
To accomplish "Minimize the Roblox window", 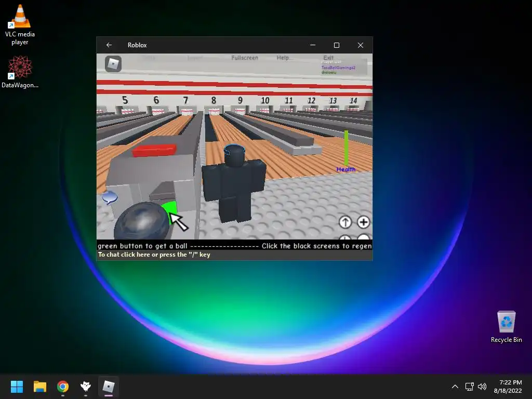I will click(313, 45).
